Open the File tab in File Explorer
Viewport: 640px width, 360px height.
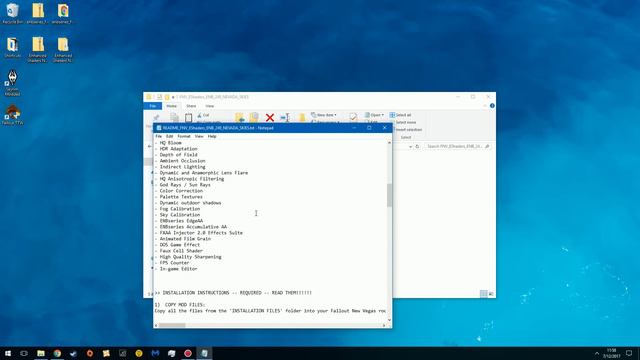point(153,106)
